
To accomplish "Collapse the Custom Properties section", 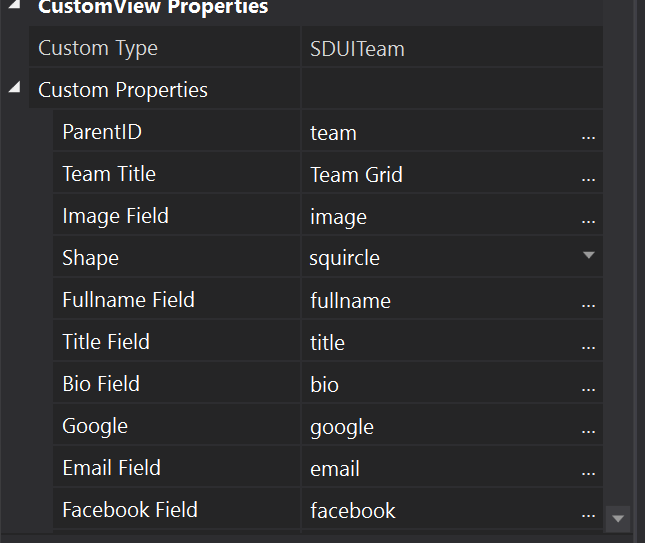I will coord(14,89).
